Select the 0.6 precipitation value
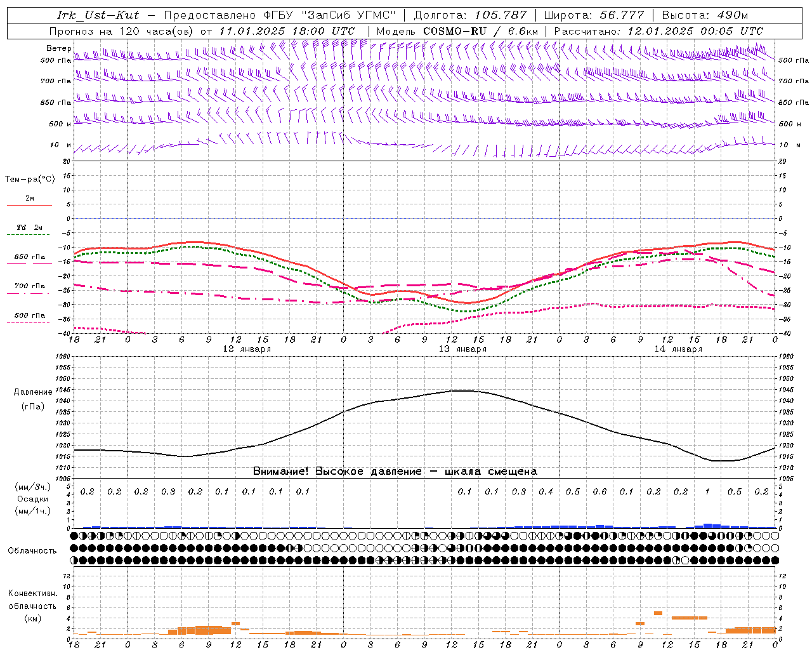Viewport: 812px width, 650px height. pyautogui.click(x=599, y=492)
